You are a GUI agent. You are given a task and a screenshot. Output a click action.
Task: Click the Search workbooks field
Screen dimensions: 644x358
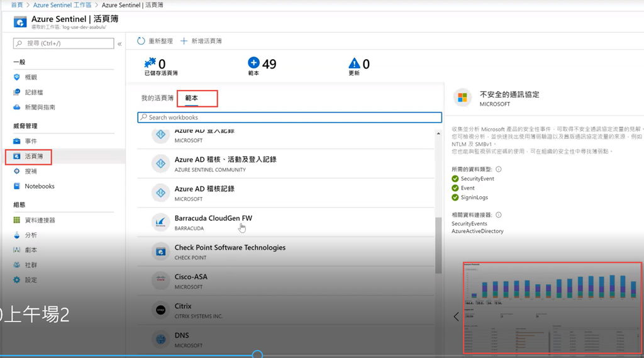click(289, 118)
